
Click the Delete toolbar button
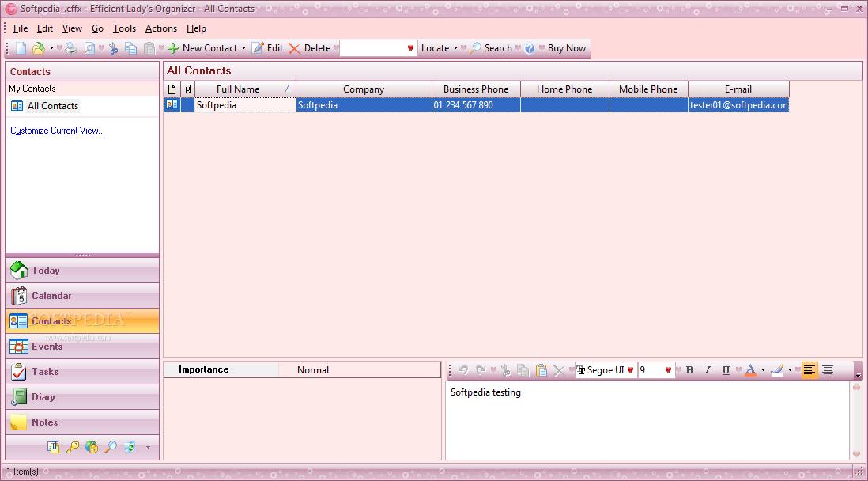(310, 48)
